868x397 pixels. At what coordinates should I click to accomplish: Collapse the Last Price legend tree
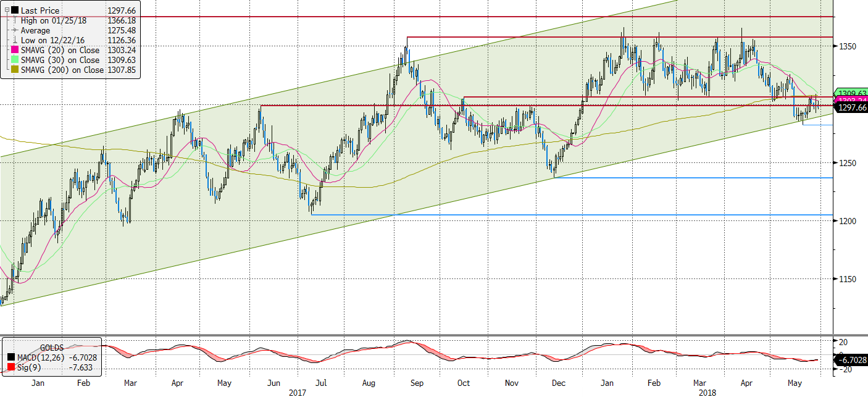[7, 10]
